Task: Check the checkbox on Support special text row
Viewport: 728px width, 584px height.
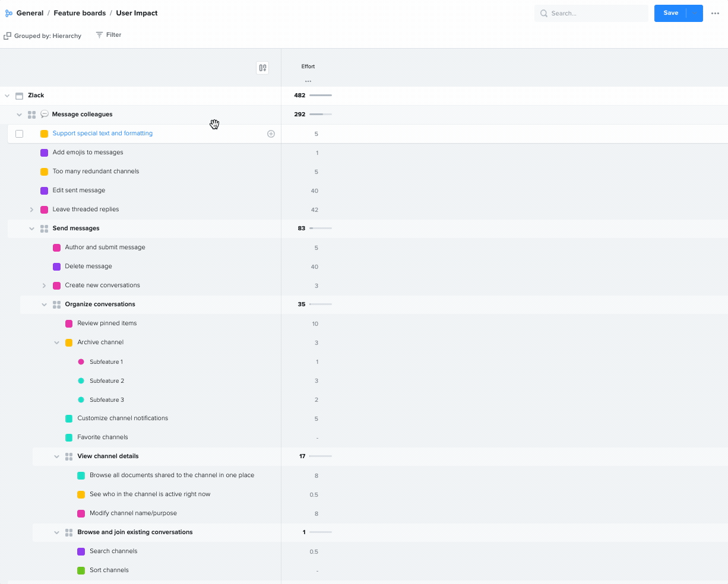Action: pyautogui.click(x=19, y=134)
